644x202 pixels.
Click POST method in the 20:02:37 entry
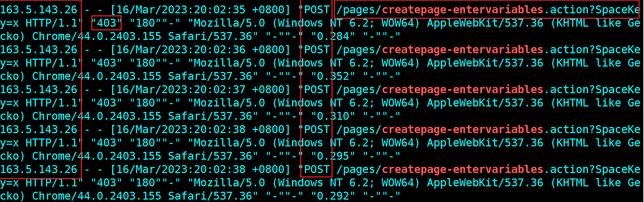click(317, 90)
